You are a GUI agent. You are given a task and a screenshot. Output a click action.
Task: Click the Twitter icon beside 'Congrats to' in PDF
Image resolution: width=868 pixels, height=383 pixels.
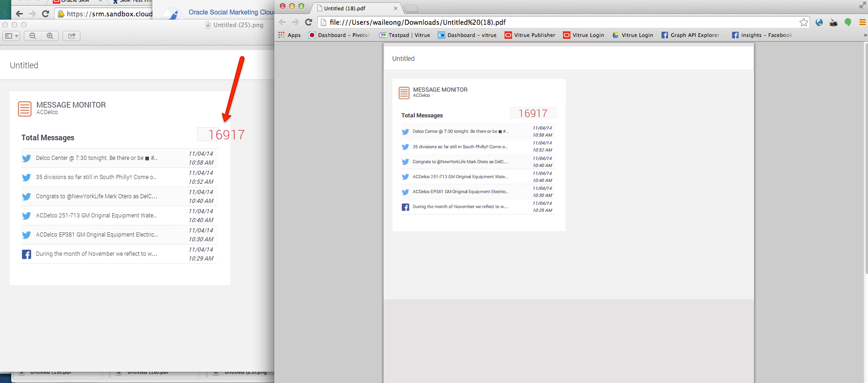pyautogui.click(x=406, y=162)
